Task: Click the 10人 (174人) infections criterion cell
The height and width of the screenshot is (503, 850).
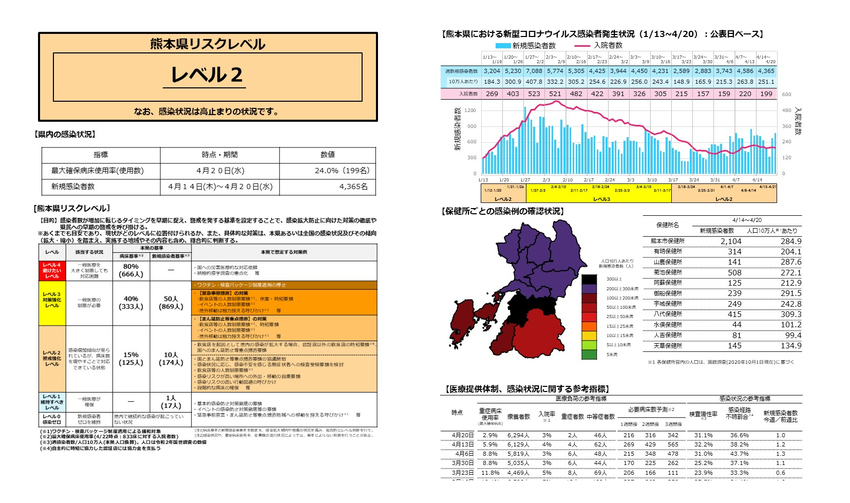Action: point(171,359)
